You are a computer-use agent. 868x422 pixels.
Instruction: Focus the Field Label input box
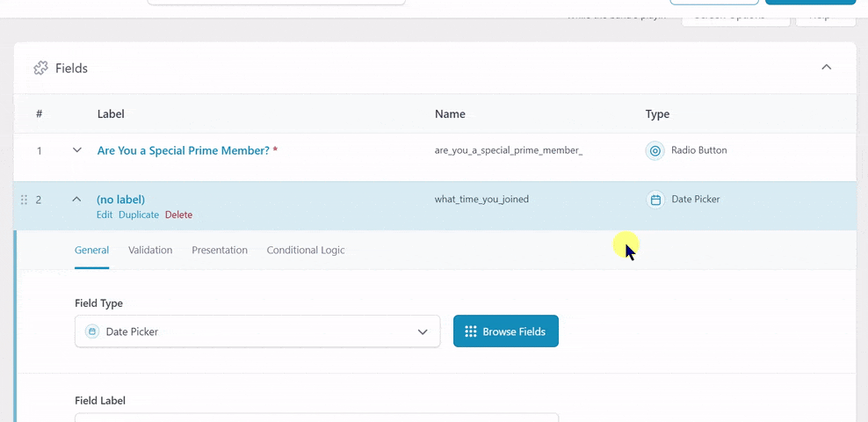(316, 417)
